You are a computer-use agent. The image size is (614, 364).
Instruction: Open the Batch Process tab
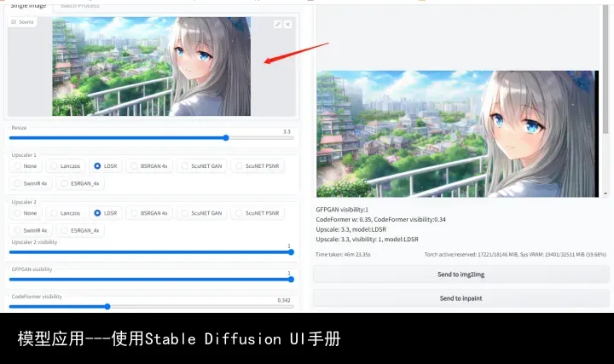coord(79,5)
